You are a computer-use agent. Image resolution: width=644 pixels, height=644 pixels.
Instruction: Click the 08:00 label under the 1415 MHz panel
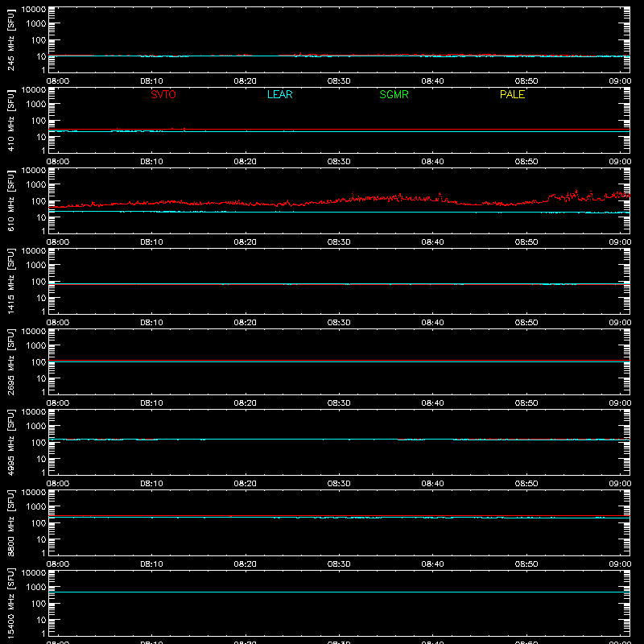pyautogui.click(x=58, y=323)
